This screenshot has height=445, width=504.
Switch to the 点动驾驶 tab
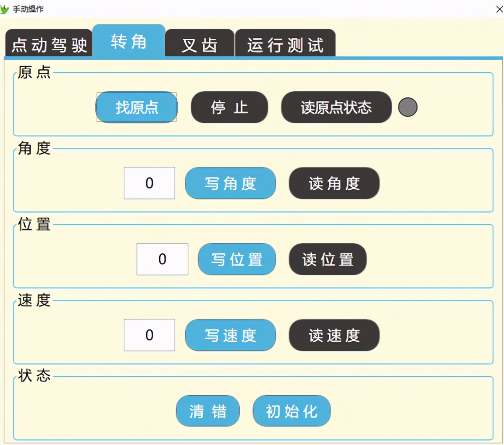49,44
